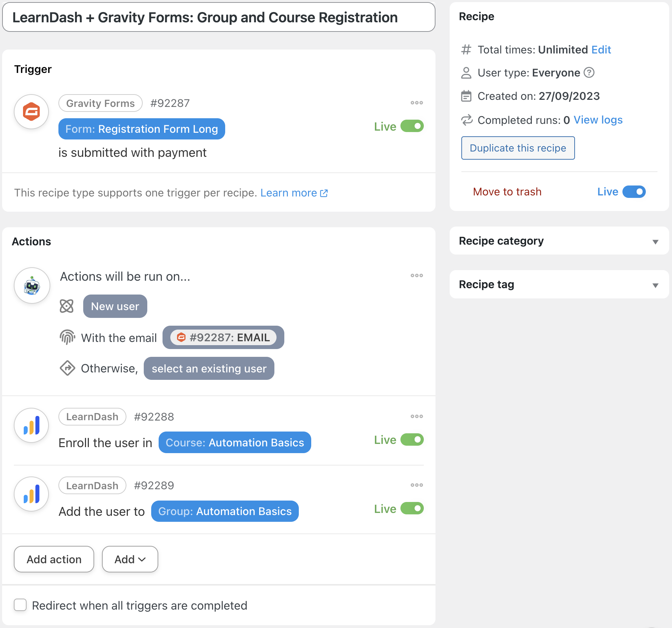This screenshot has height=628, width=672.
Task: Click the LearnDash icon for action #92289
Action: pos(32,494)
